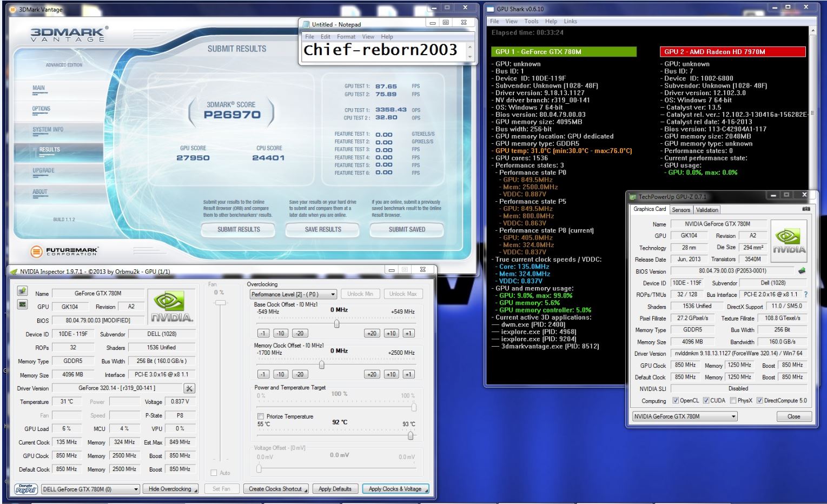Open the Performance Level [2] - (P0) dropdown
Image resolution: width=827 pixels, height=504 pixels.
click(293, 294)
